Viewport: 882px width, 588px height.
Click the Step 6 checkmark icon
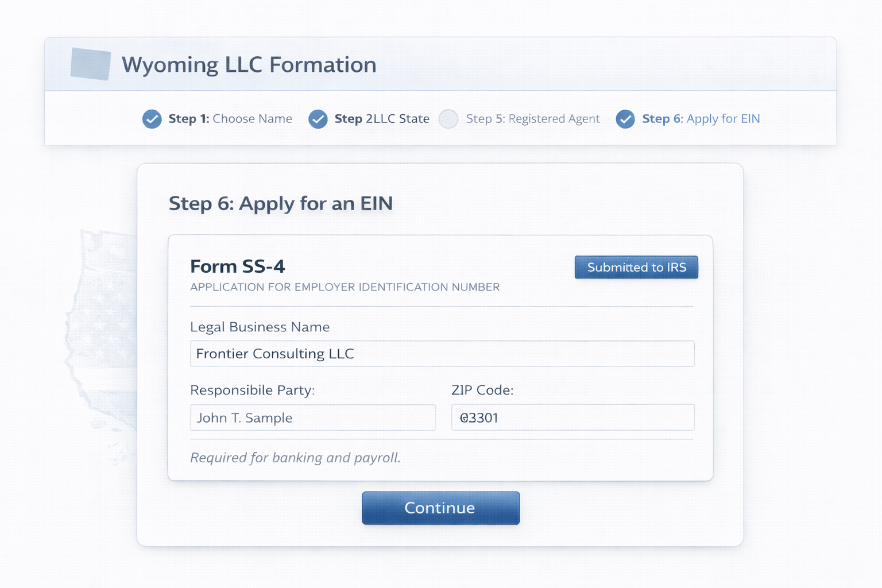pyautogui.click(x=625, y=119)
